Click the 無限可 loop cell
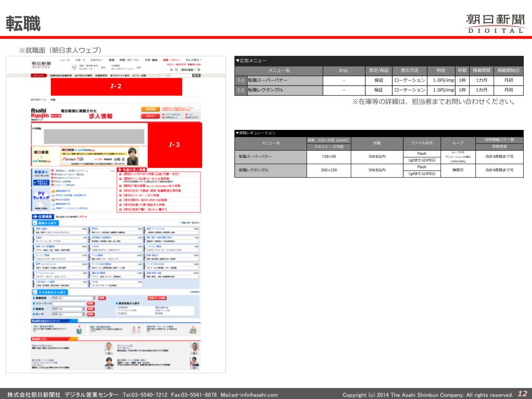532x399 pixels. tap(458, 170)
